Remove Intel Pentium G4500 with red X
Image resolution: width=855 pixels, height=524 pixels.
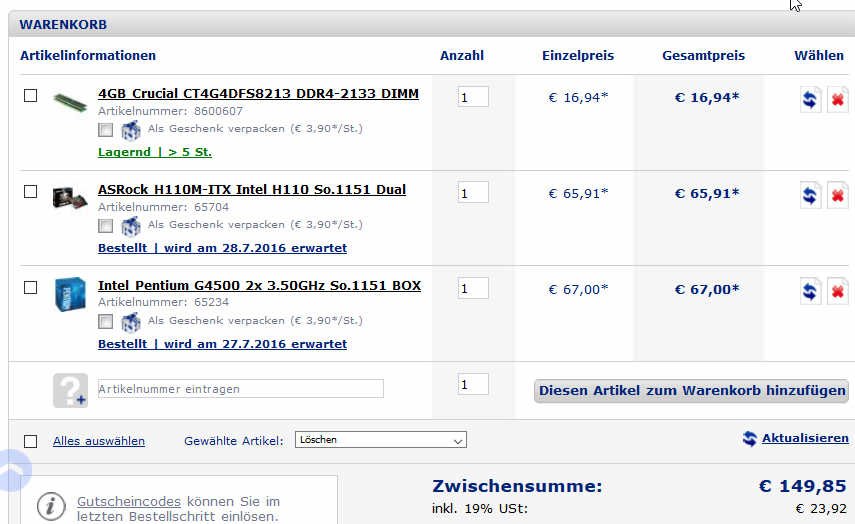pos(838,291)
